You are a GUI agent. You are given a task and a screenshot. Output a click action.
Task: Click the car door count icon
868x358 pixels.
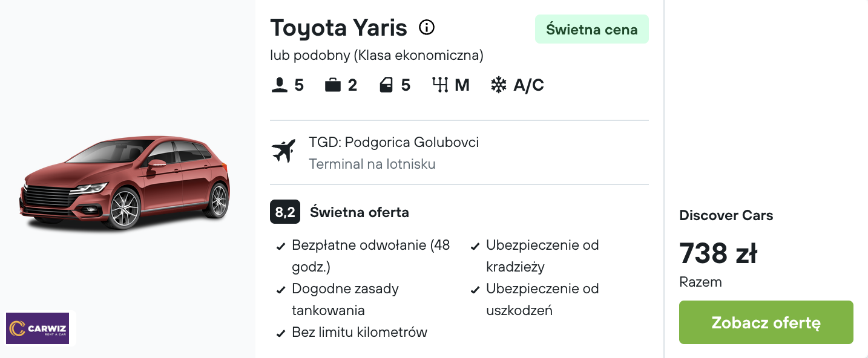pyautogui.click(x=386, y=85)
